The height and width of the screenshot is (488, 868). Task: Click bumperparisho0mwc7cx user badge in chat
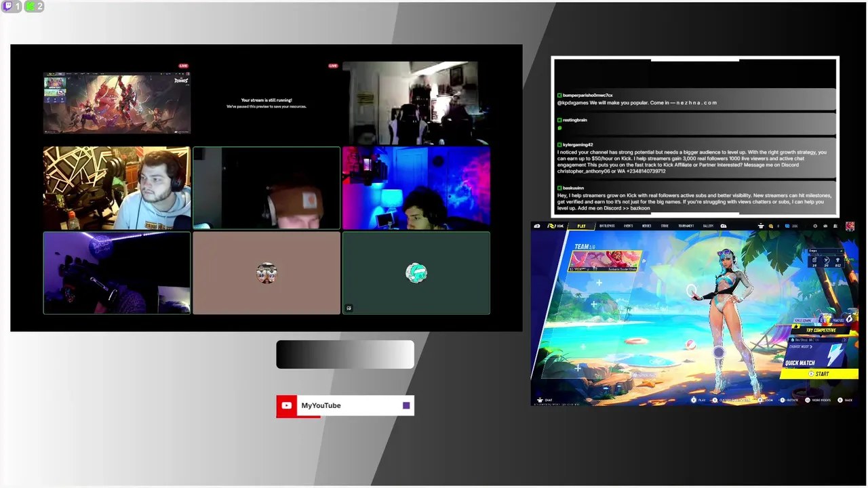559,96
